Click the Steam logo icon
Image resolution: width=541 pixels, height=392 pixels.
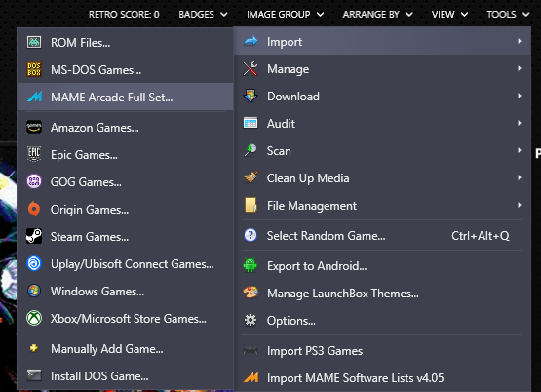tap(34, 236)
